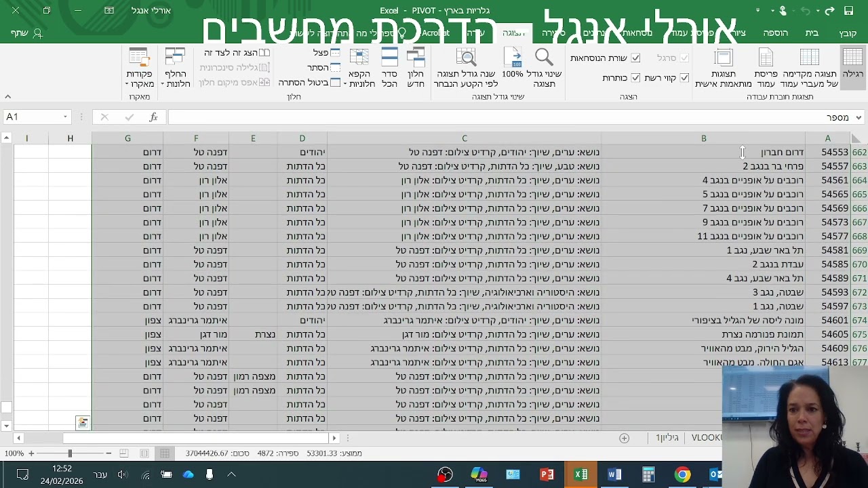The height and width of the screenshot is (488, 868).
Task: Click Hide (הסתר) window button
Action: [x=324, y=68]
